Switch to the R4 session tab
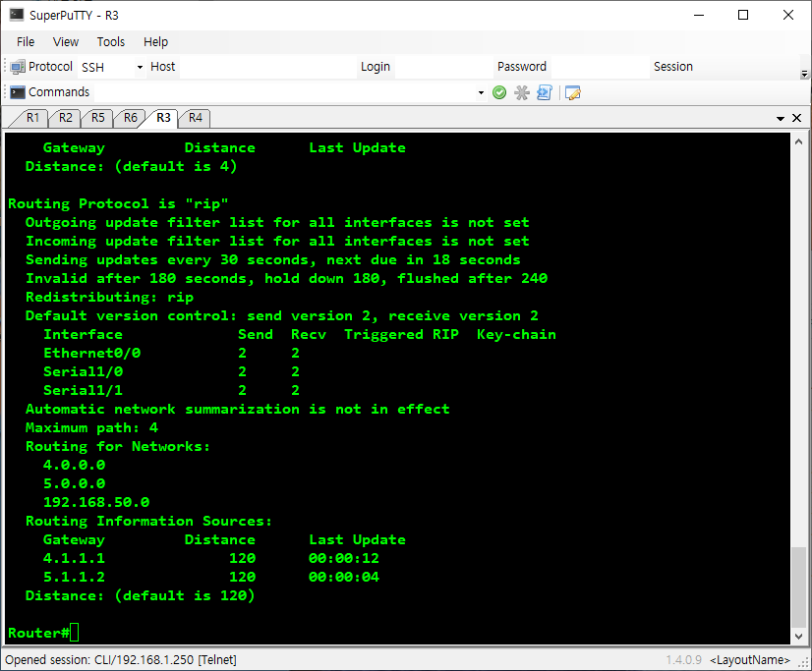 tap(196, 118)
